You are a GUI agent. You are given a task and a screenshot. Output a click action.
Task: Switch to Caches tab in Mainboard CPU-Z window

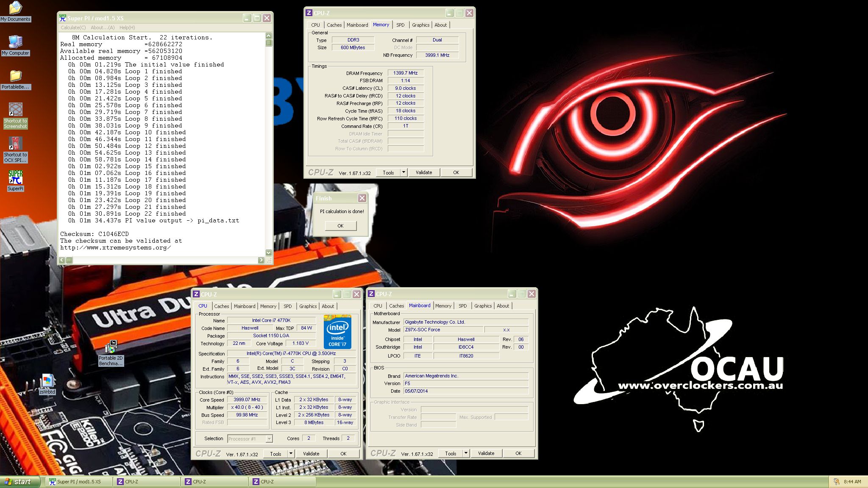[x=396, y=306]
